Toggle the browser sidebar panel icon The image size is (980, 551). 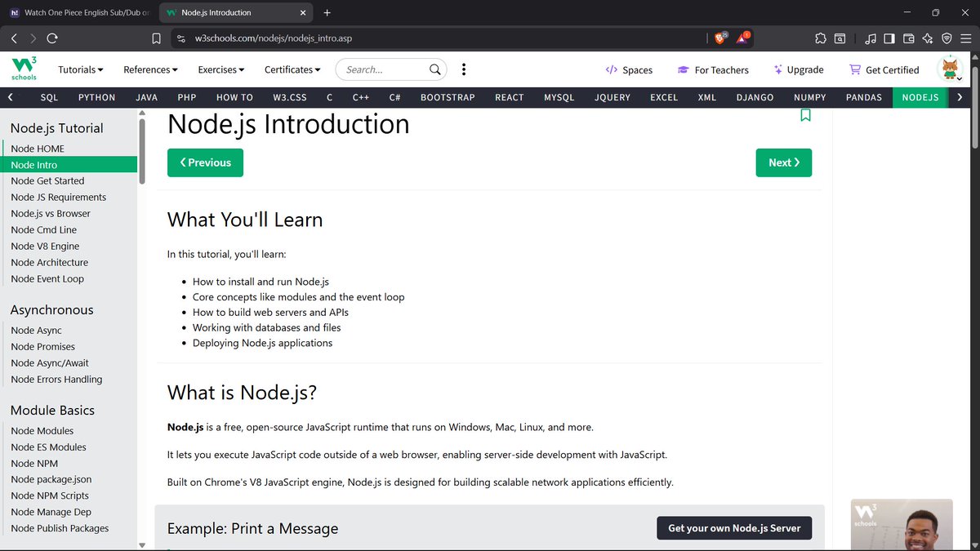click(x=889, y=38)
